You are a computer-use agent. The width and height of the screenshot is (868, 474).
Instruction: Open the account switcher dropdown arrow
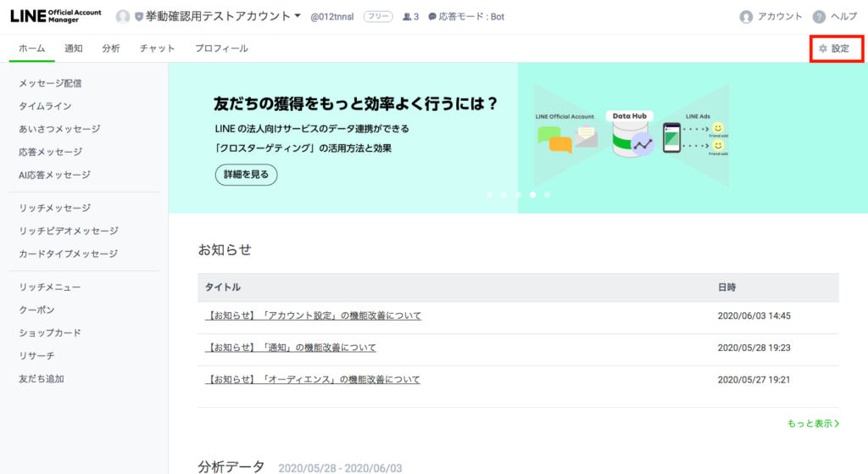pyautogui.click(x=298, y=16)
